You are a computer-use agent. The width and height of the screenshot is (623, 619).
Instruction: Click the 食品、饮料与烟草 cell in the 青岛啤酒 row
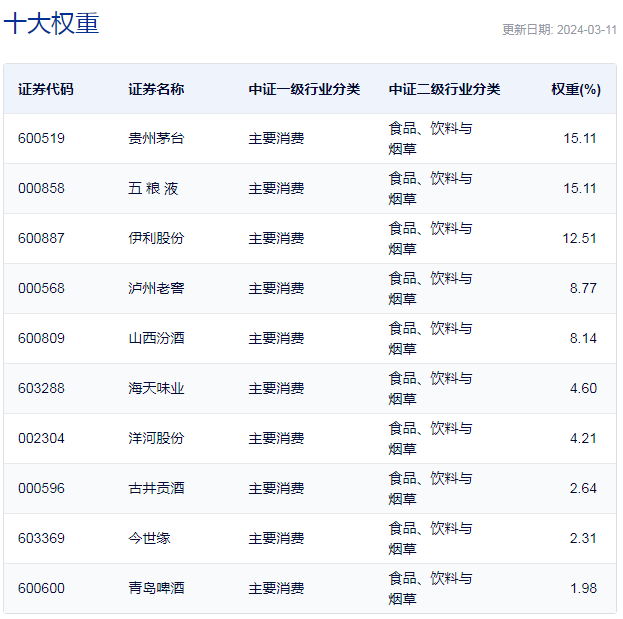click(430, 589)
